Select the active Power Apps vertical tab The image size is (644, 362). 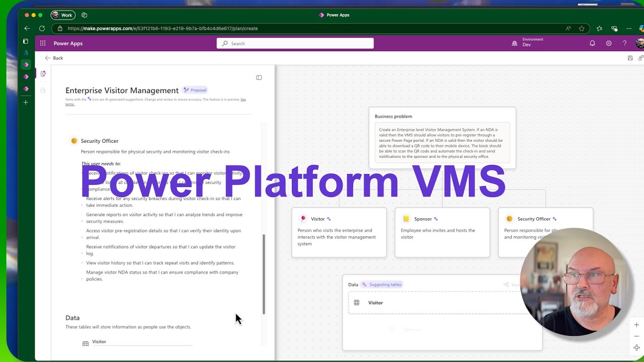point(26,65)
